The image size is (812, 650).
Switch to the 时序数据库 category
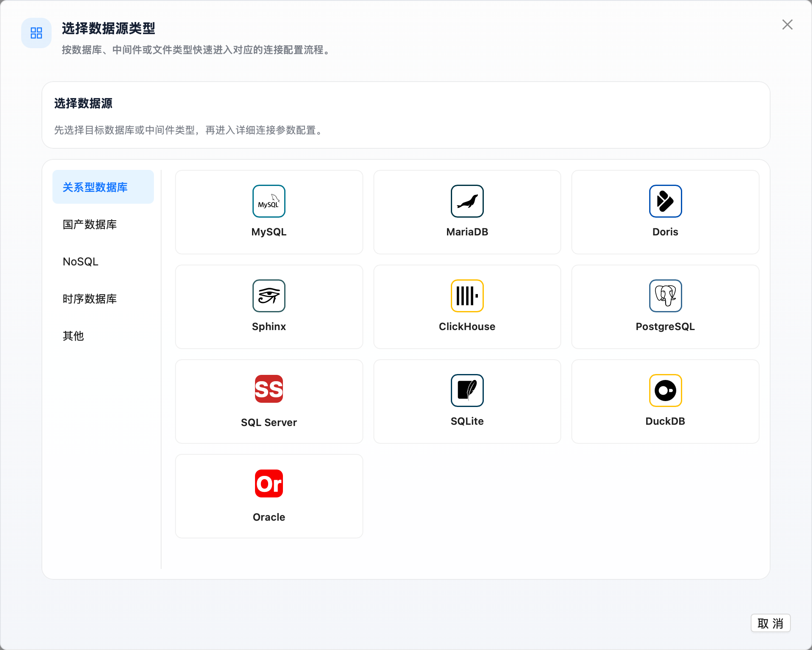click(103, 298)
